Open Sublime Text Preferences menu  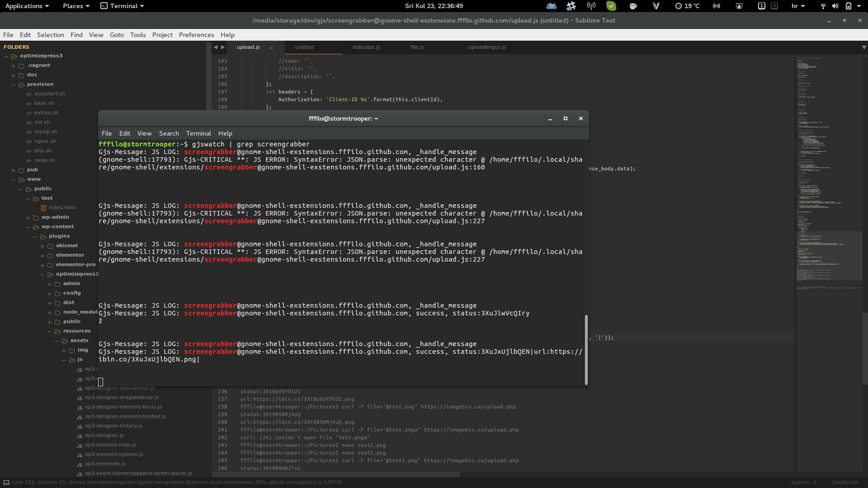pos(196,35)
